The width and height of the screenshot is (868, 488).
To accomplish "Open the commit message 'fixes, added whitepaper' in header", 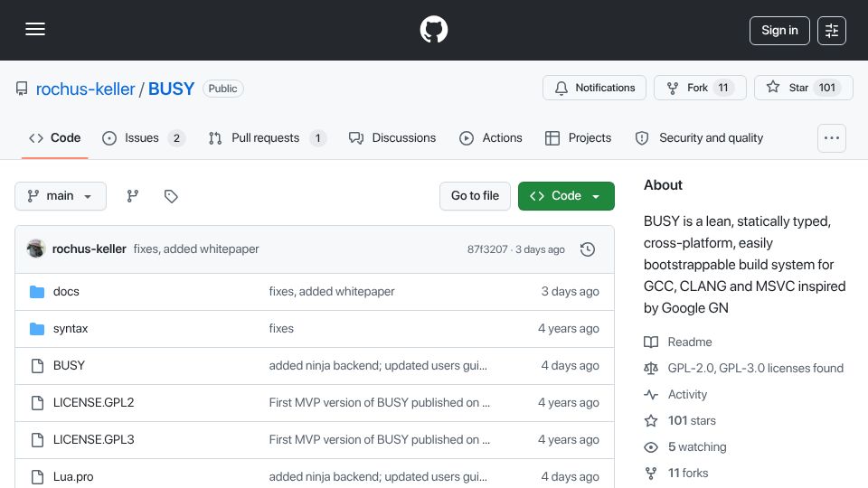I will pos(196,249).
